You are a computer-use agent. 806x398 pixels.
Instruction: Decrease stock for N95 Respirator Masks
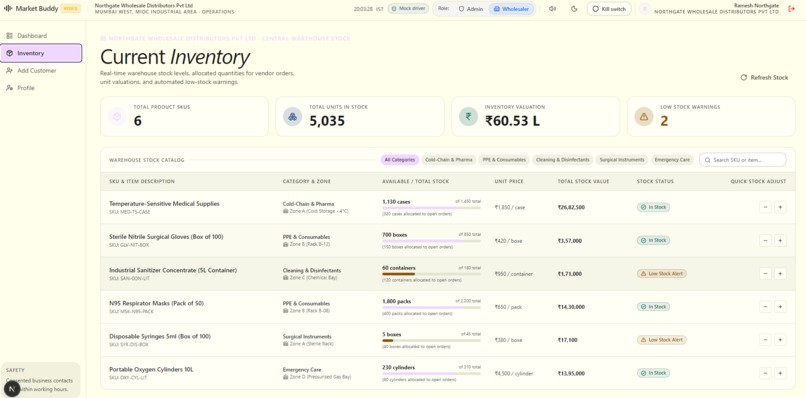765,306
